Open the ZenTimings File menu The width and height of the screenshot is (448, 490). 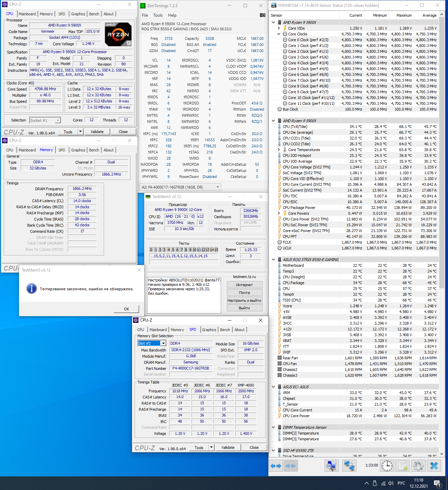click(145, 15)
